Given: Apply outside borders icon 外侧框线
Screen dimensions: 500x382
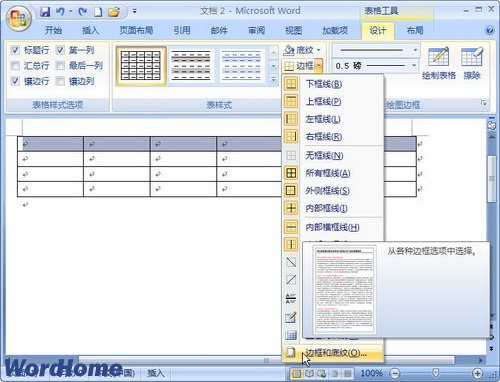Looking at the screenshot, I should [x=291, y=190].
